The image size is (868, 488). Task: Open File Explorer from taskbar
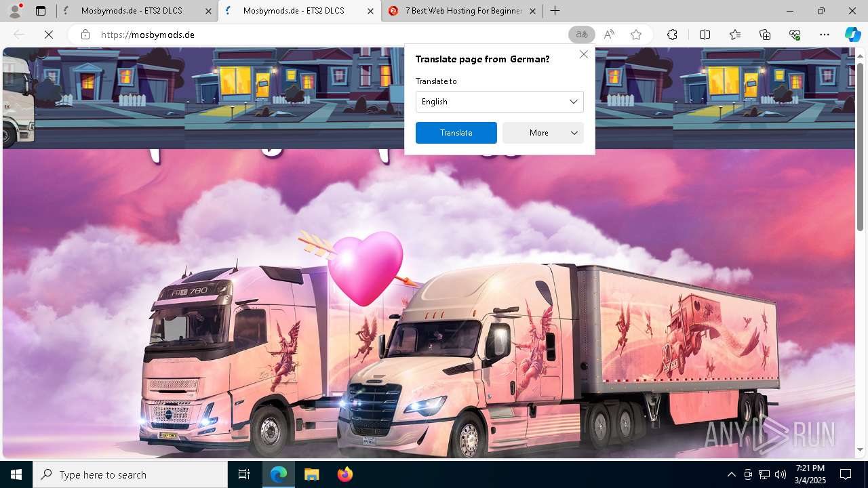311,474
